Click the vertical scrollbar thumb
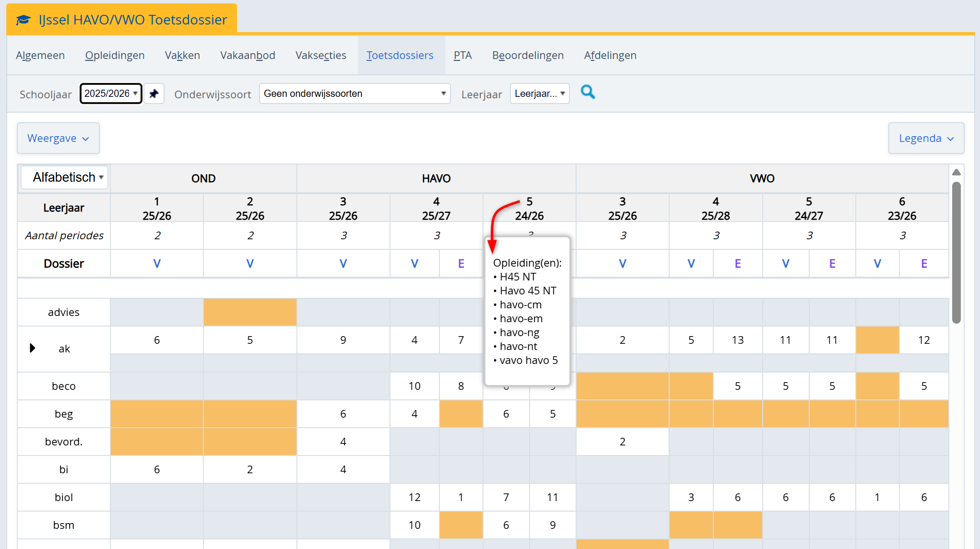Viewport: 980px width, 549px height. pyautogui.click(x=956, y=252)
